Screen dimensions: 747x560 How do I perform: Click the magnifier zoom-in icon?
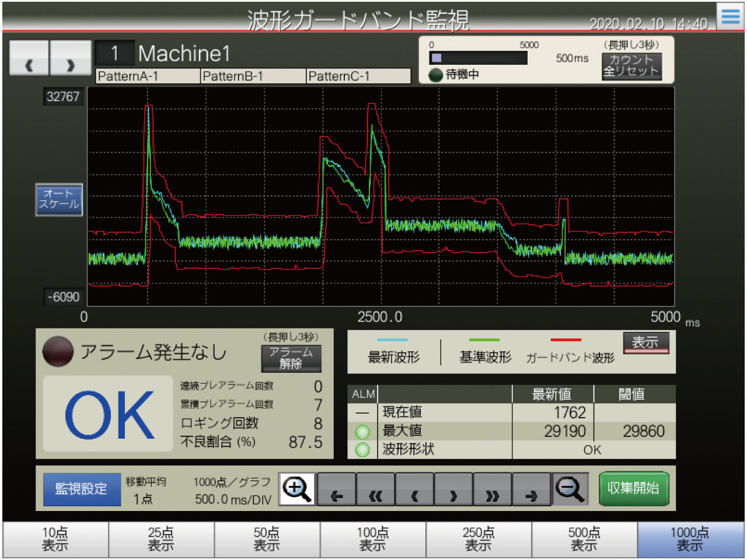[x=297, y=489]
